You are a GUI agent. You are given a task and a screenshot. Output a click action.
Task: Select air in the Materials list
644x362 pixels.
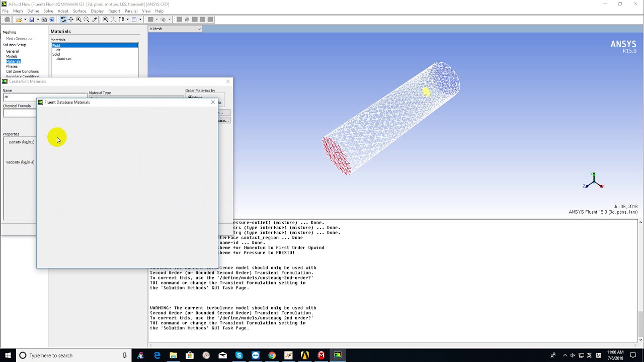pos(58,50)
